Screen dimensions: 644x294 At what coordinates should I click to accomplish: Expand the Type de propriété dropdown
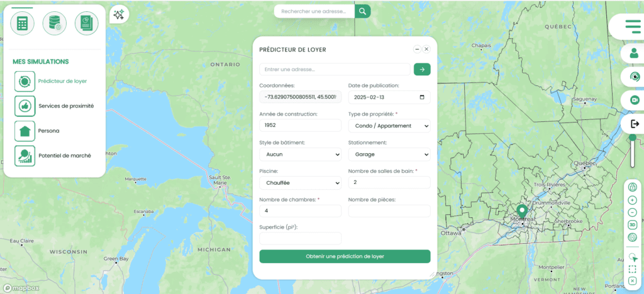(389, 126)
